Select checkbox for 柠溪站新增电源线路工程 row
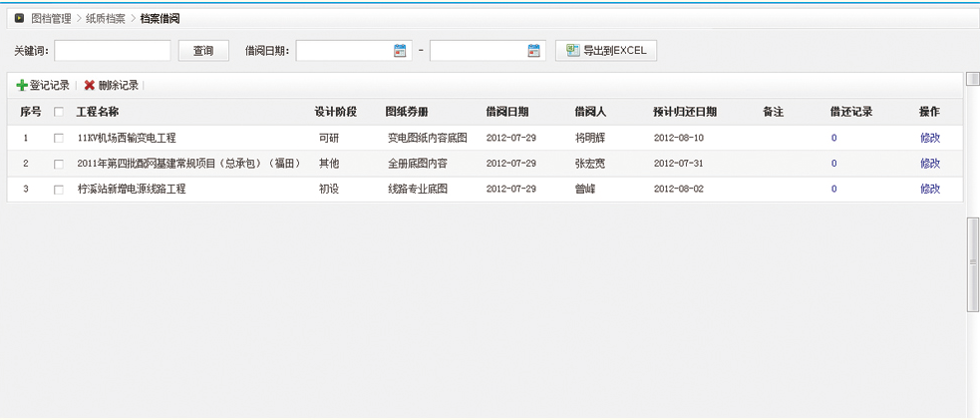The image size is (980, 420). click(59, 190)
